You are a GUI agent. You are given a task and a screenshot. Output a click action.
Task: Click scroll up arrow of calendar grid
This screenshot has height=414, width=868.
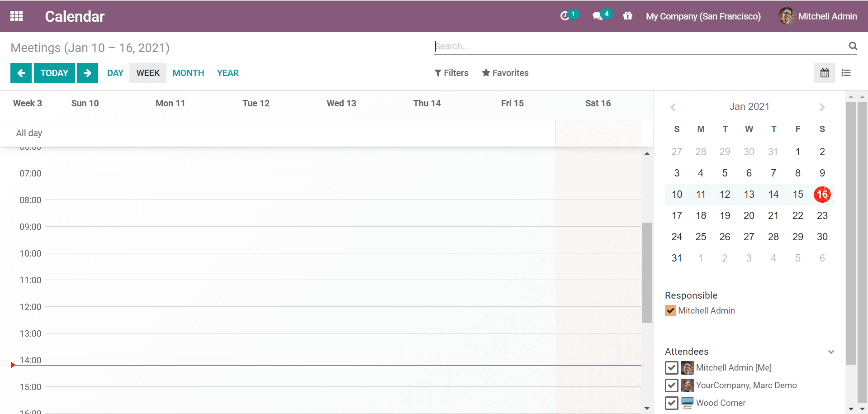647,154
